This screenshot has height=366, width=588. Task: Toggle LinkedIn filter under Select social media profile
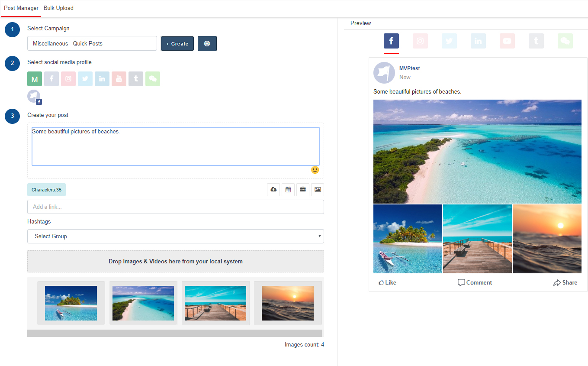[x=102, y=79]
